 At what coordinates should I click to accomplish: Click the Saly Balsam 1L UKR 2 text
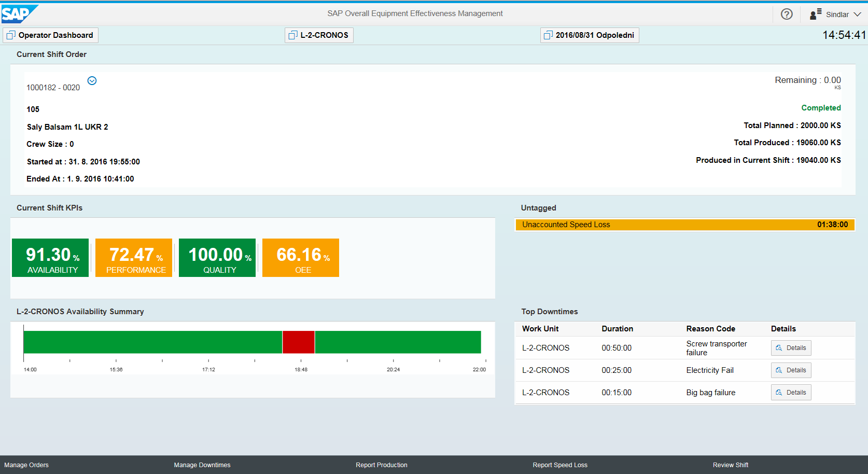(67, 127)
